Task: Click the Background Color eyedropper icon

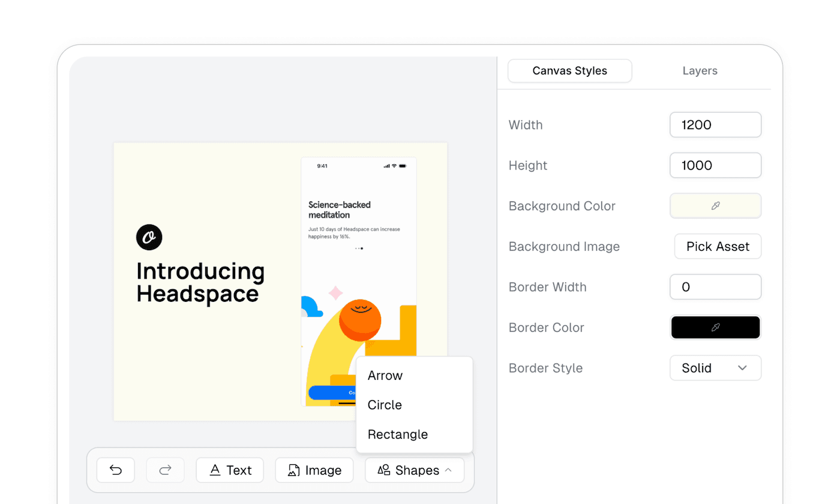Action: 715,205
